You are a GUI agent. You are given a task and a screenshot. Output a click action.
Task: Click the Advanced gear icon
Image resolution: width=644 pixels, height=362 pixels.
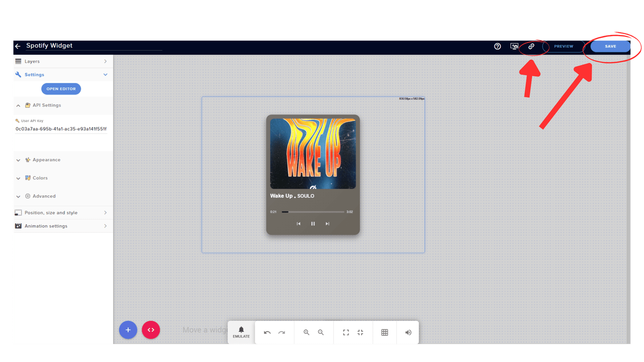(28, 196)
